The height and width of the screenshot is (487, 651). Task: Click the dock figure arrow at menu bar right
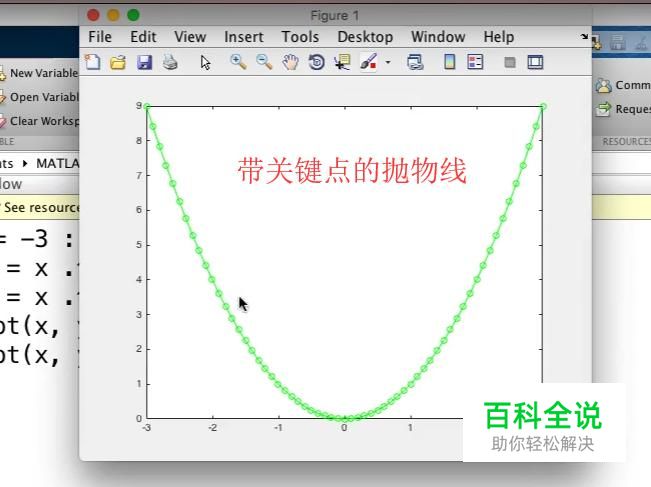click(585, 37)
